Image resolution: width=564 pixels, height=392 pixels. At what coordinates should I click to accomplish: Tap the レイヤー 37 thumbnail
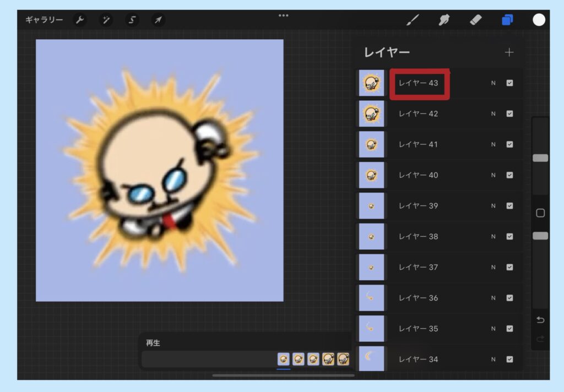coord(372,267)
